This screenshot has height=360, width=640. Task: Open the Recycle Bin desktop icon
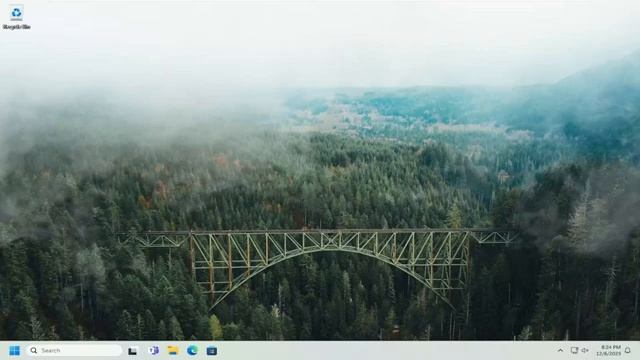click(16, 18)
